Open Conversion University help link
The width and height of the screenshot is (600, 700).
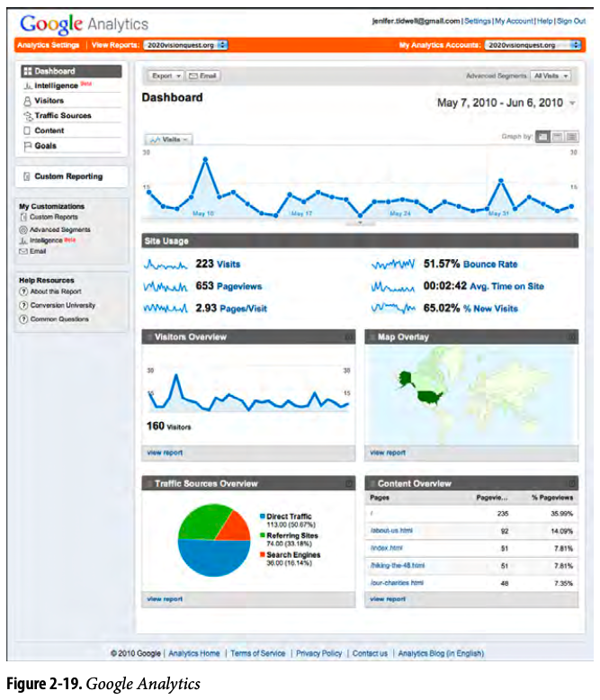coord(62,305)
